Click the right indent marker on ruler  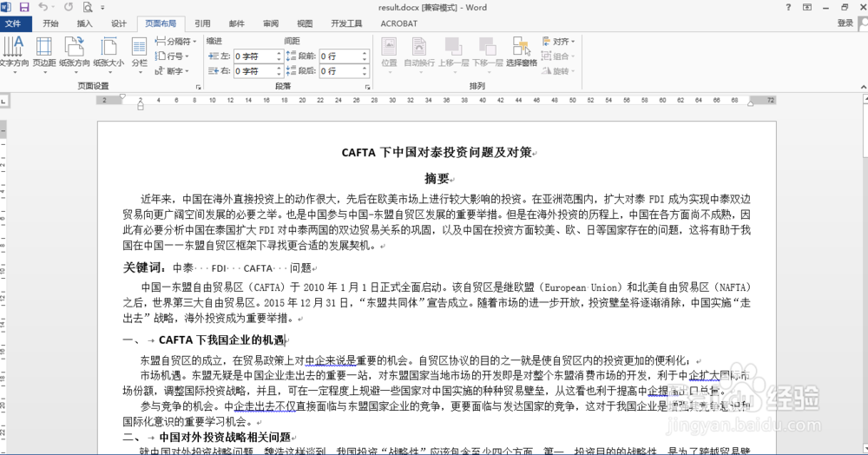750,103
